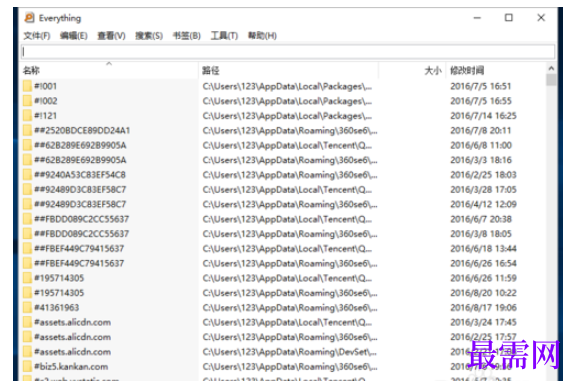The width and height of the screenshot is (579, 386).
Task: Click the date 2016/7/5 16:55
Action: (x=481, y=101)
